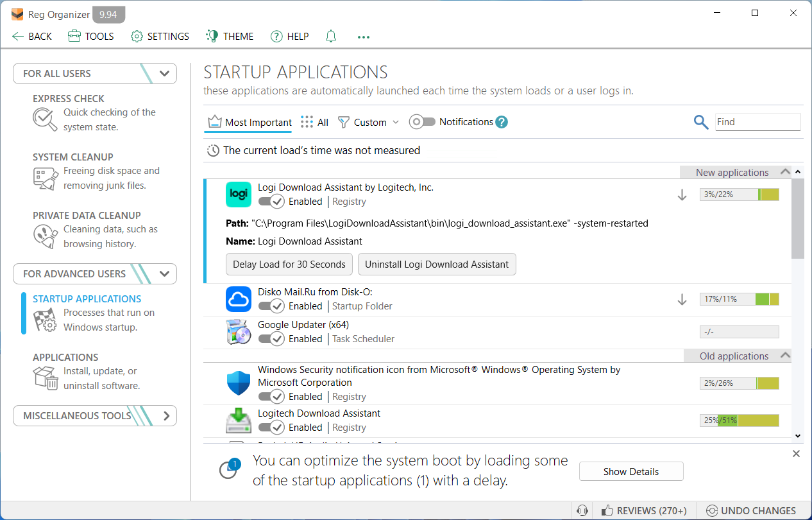Click the Express Check magnifier icon
This screenshot has width=812, height=520.
point(46,119)
